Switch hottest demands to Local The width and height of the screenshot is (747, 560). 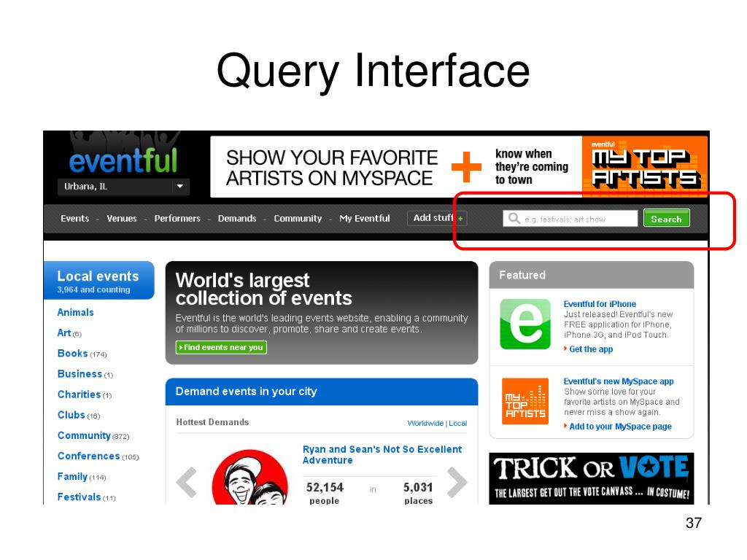click(x=458, y=423)
